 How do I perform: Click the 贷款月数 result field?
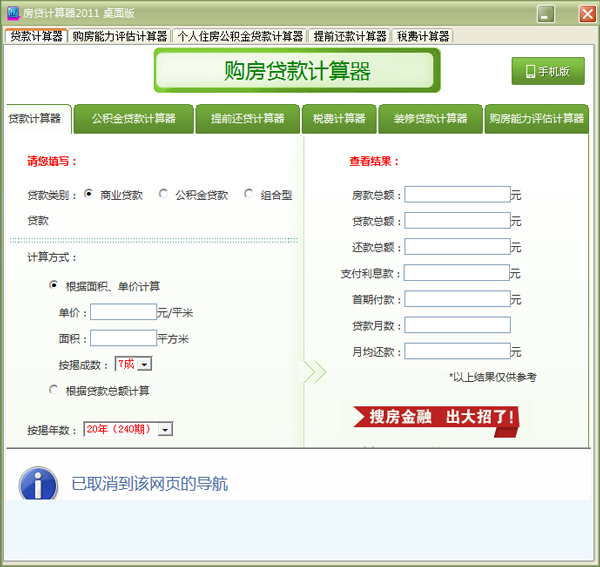point(457,325)
